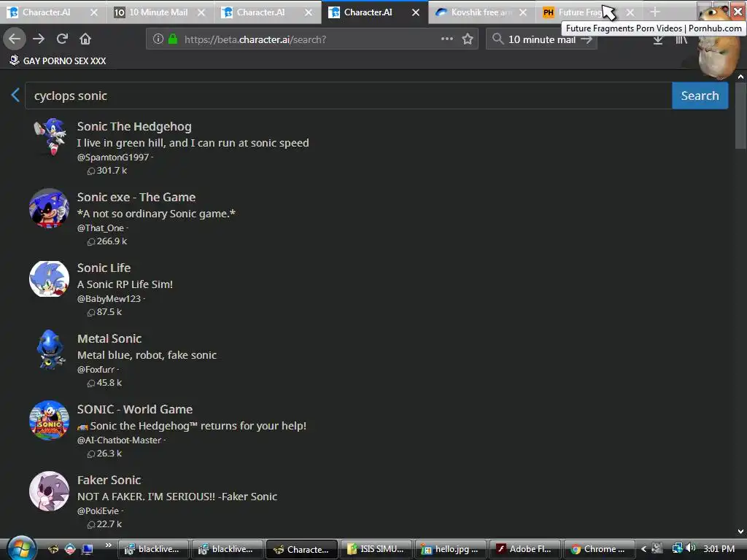Click the author @BabyMew123

pos(109,299)
